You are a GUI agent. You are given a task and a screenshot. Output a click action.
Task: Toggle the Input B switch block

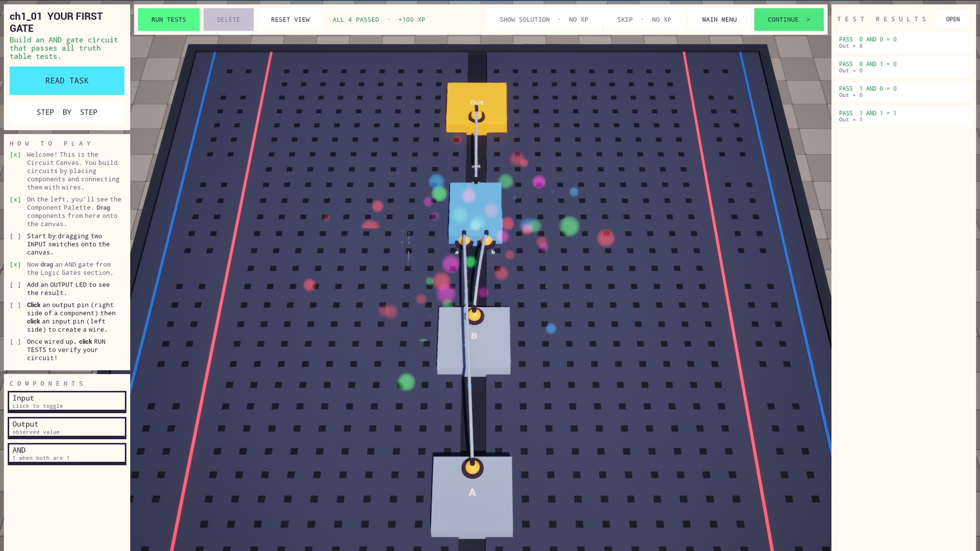click(474, 341)
